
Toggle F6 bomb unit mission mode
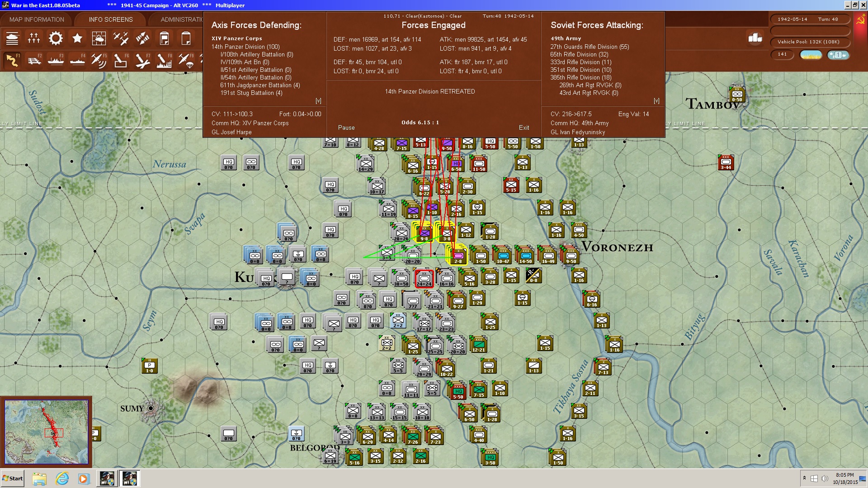point(121,60)
